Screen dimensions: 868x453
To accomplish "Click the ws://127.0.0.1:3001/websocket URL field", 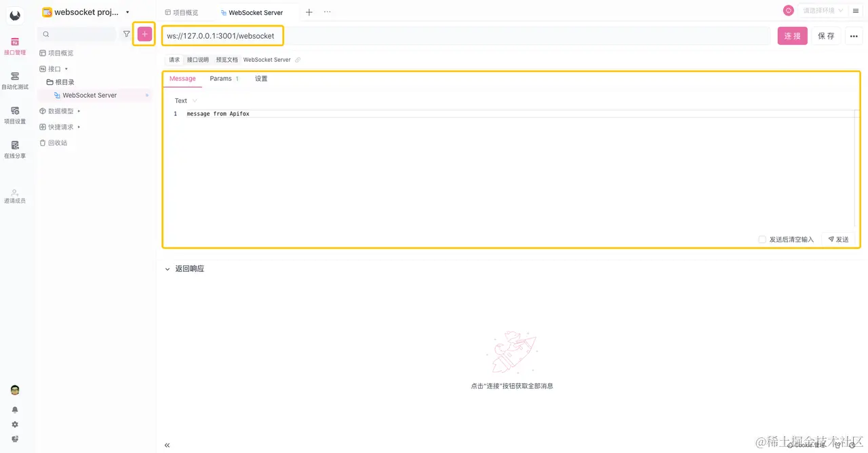I will [x=465, y=36].
